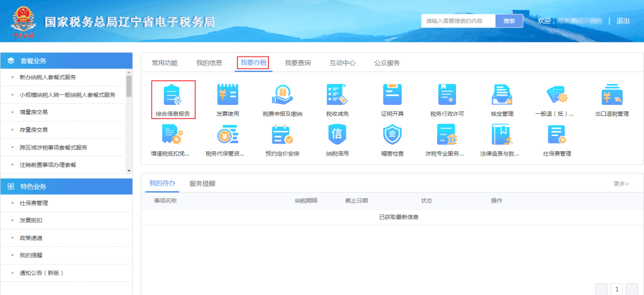644x295 pixels.
Task: Open the 稽查检查 icon
Action: 392,140
